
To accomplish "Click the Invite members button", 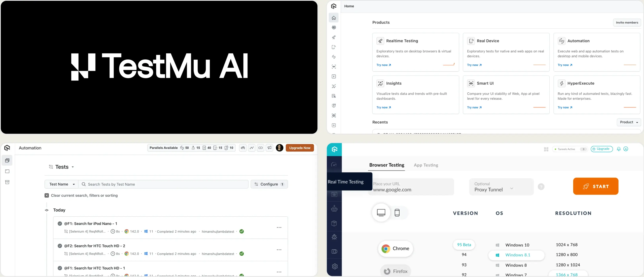I will [627, 22].
